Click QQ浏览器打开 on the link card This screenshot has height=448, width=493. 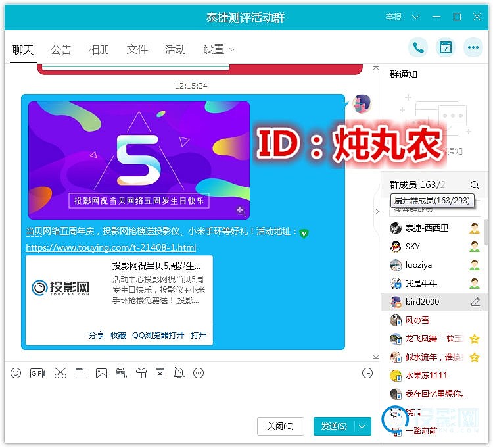pos(158,336)
